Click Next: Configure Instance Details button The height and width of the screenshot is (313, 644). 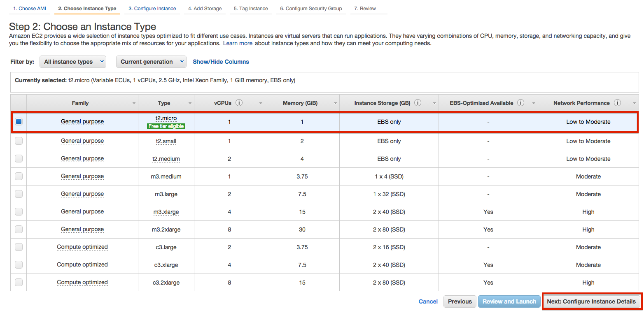point(591,301)
